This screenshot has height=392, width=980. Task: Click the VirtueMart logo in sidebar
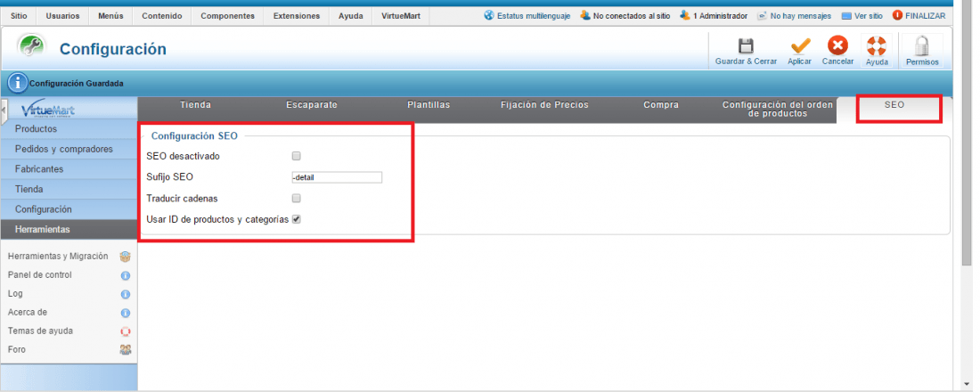coord(47,110)
